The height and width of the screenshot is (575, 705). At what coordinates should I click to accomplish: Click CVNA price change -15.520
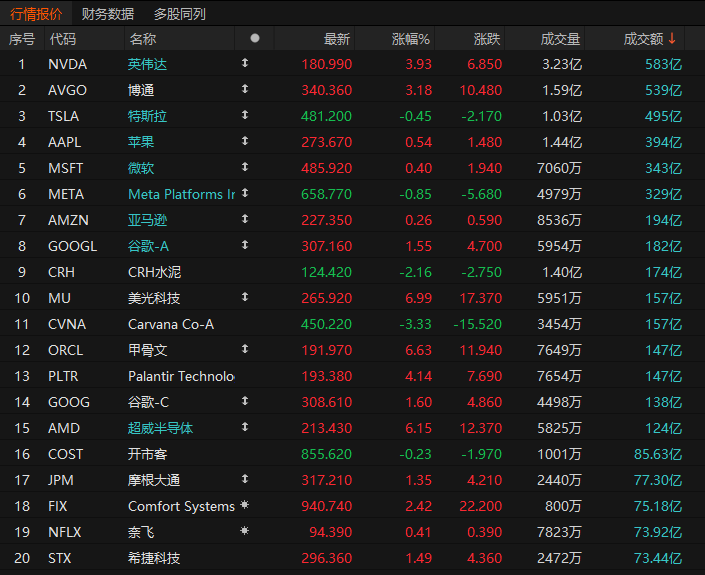477,325
